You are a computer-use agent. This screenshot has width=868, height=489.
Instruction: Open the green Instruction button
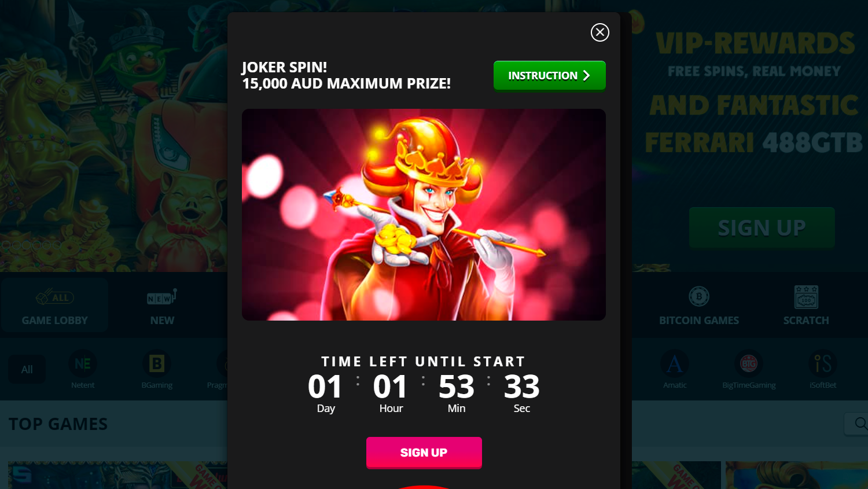tap(549, 75)
